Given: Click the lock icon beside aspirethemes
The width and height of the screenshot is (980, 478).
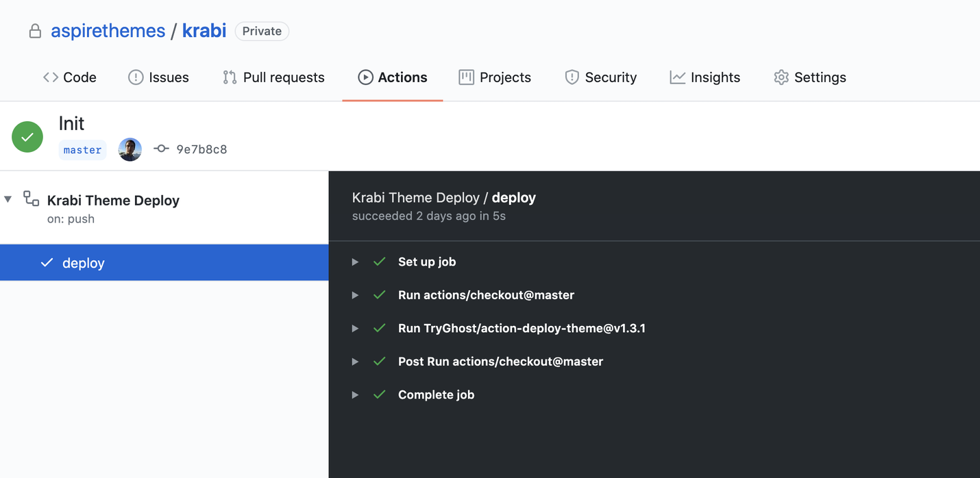Looking at the screenshot, I should pos(34,31).
